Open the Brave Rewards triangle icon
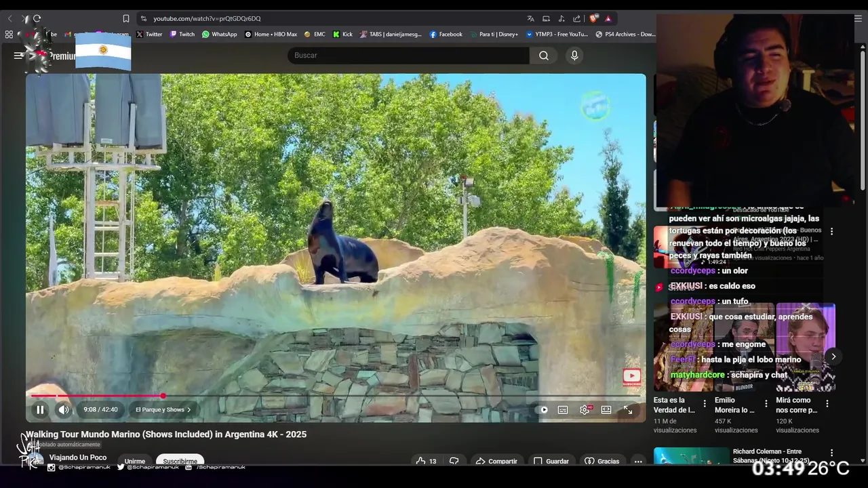The image size is (868, 488). 608,18
